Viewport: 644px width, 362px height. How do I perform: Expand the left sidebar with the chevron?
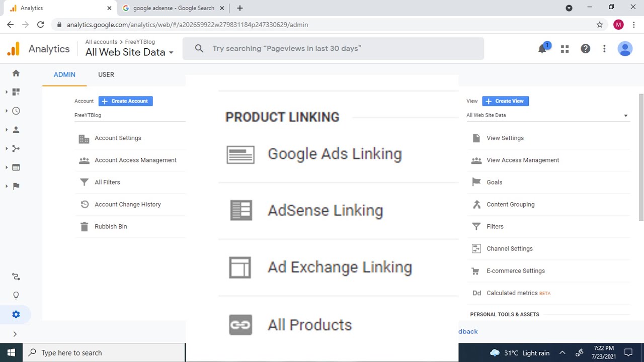click(15, 334)
